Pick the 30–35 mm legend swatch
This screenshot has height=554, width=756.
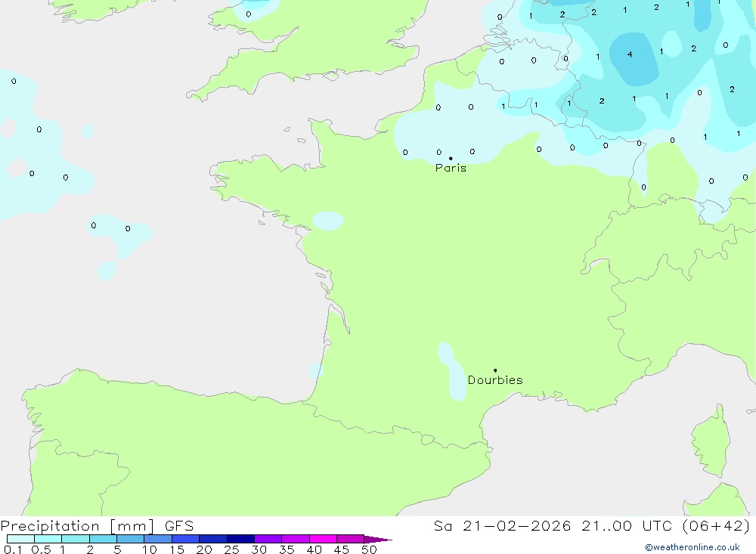click(x=268, y=539)
